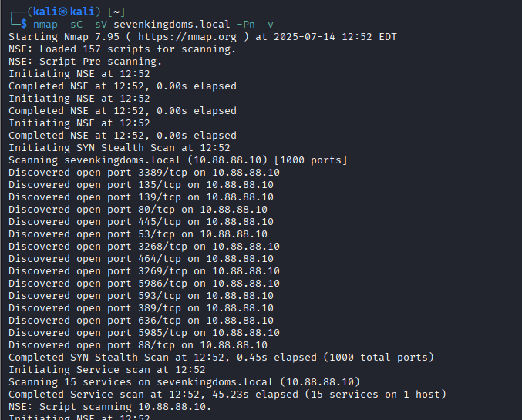Click the dollar sign prompt symbol
Image resolution: width=522 pixels, height=420 pixels.
24,24
